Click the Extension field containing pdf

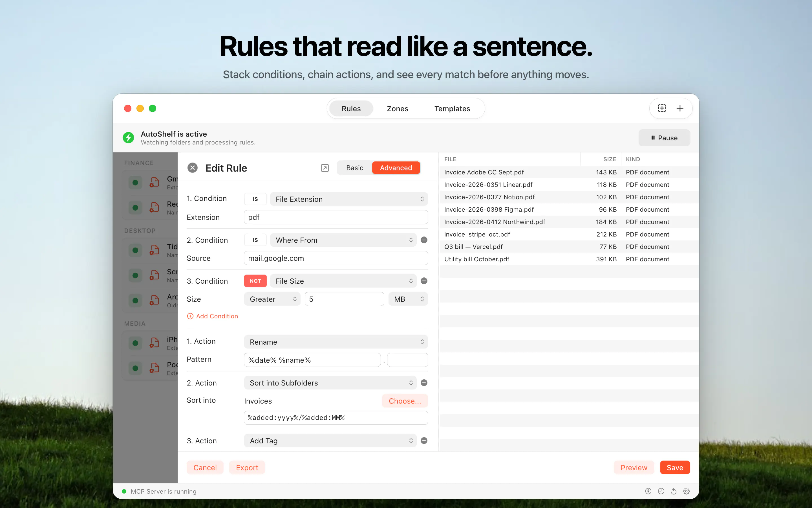336,217
